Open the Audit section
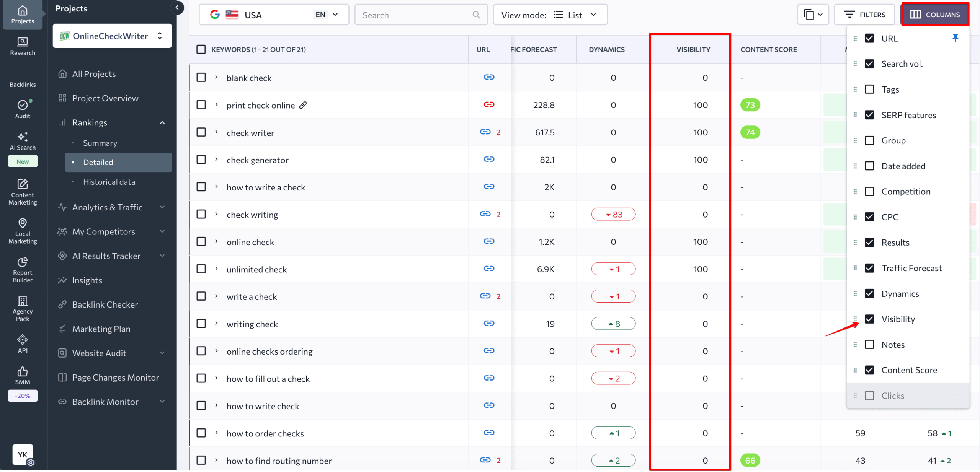This screenshot has height=472, width=980. tap(22, 109)
